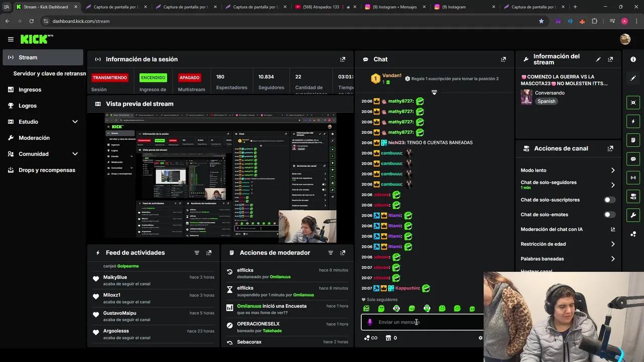
Task: Click the browser address bar
Action: click(x=292, y=21)
